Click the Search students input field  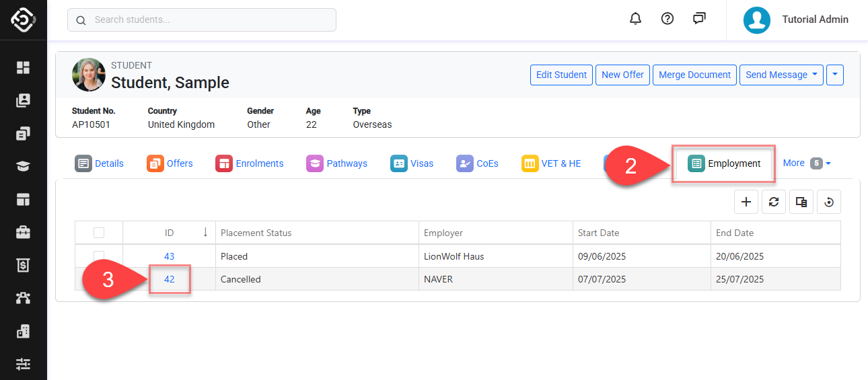pos(202,20)
